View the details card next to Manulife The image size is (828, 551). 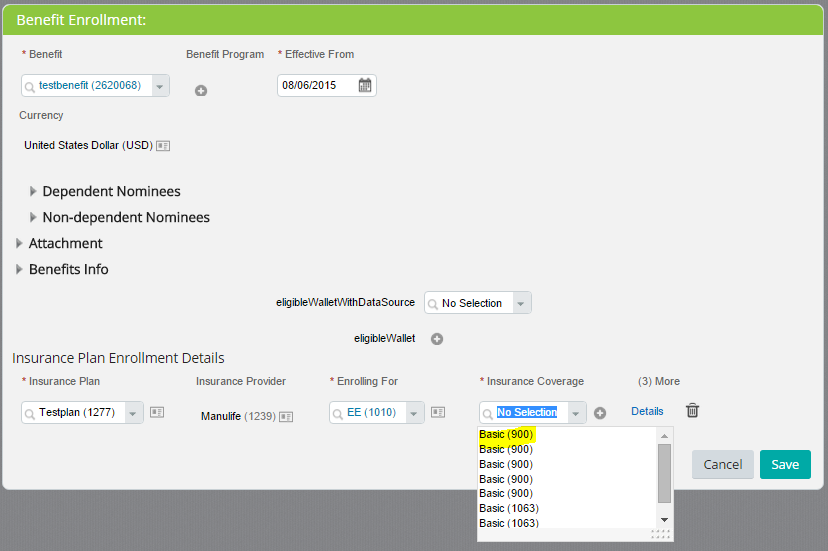point(286,417)
